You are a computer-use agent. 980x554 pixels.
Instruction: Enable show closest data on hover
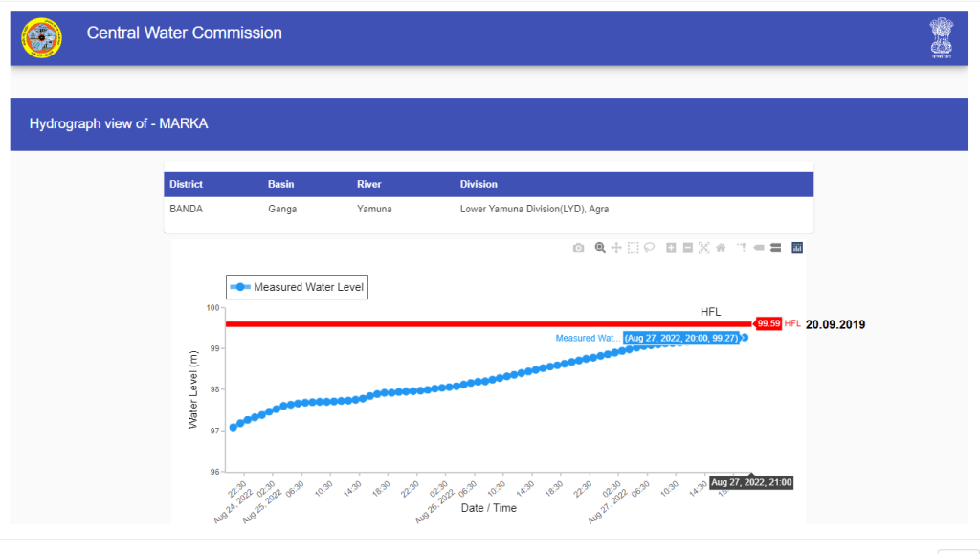[x=758, y=248]
